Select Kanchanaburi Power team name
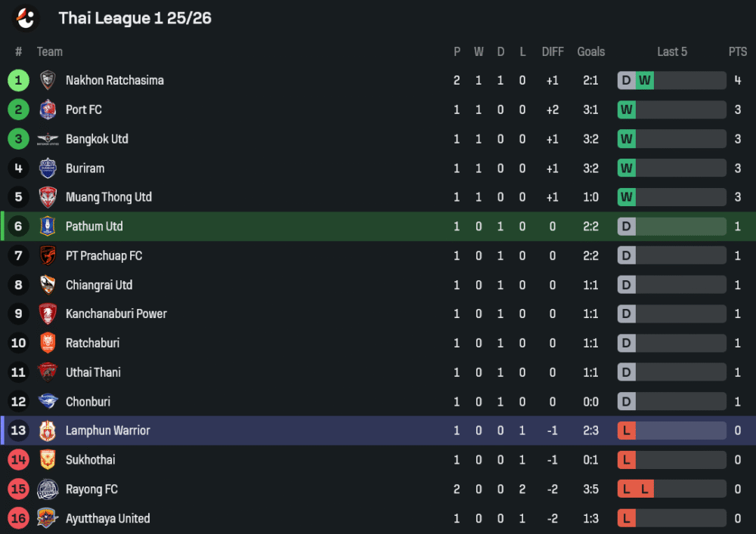The width and height of the screenshot is (756, 534). (116, 314)
